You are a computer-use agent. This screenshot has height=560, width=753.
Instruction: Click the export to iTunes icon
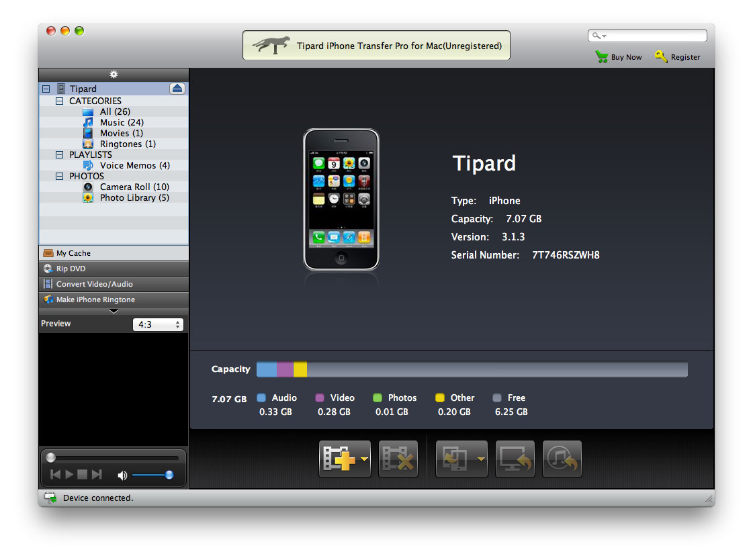tap(562, 459)
